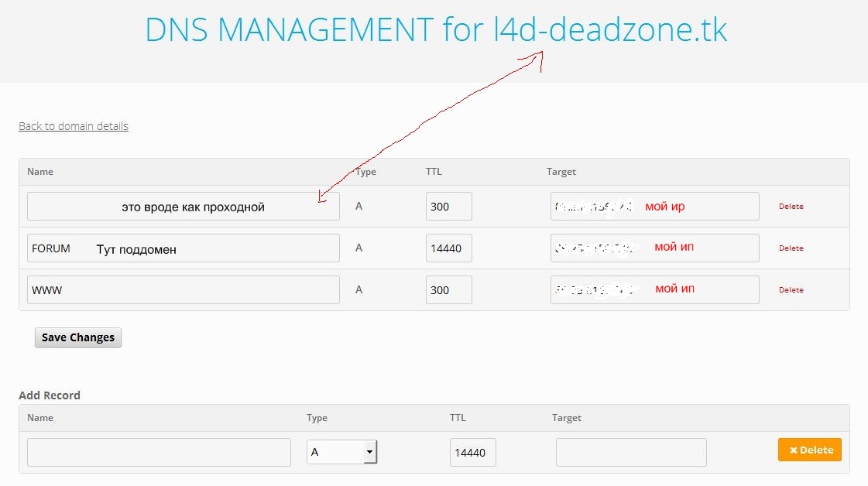The width and height of the screenshot is (868, 486).
Task: Focus the FORUM name input field
Action: (x=183, y=248)
